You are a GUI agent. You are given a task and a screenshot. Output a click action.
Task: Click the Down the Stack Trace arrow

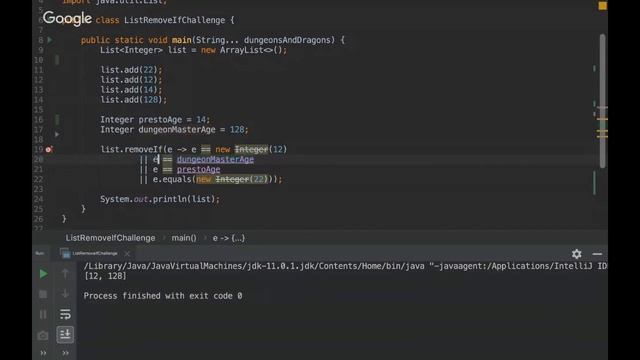pos(65,293)
